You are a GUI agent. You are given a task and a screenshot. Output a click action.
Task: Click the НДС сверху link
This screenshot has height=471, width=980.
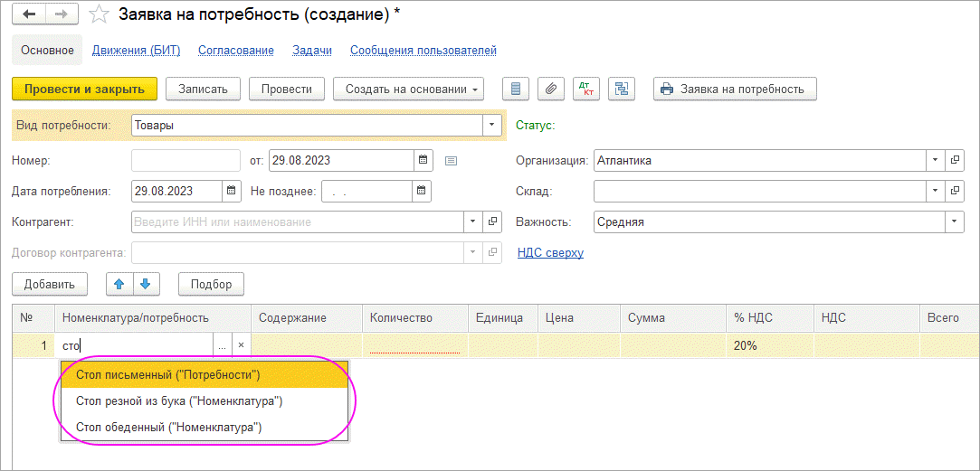tap(550, 253)
